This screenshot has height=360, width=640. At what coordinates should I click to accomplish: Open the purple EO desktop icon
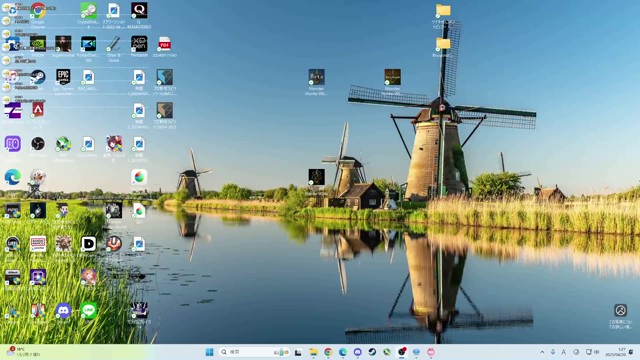point(13,144)
